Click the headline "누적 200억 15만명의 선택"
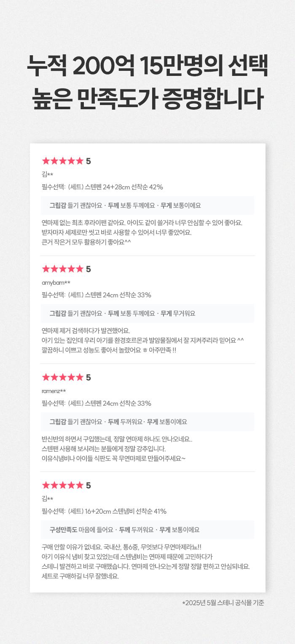The width and height of the screenshot is (295, 644). [x=147, y=66]
